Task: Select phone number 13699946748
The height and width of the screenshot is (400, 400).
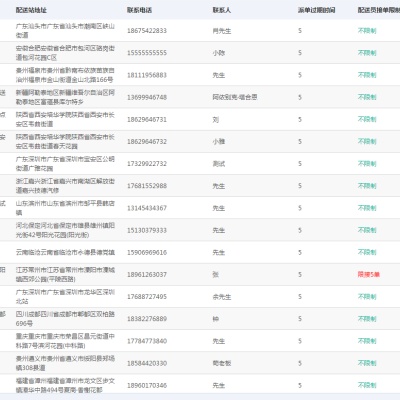Action: pos(147,97)
